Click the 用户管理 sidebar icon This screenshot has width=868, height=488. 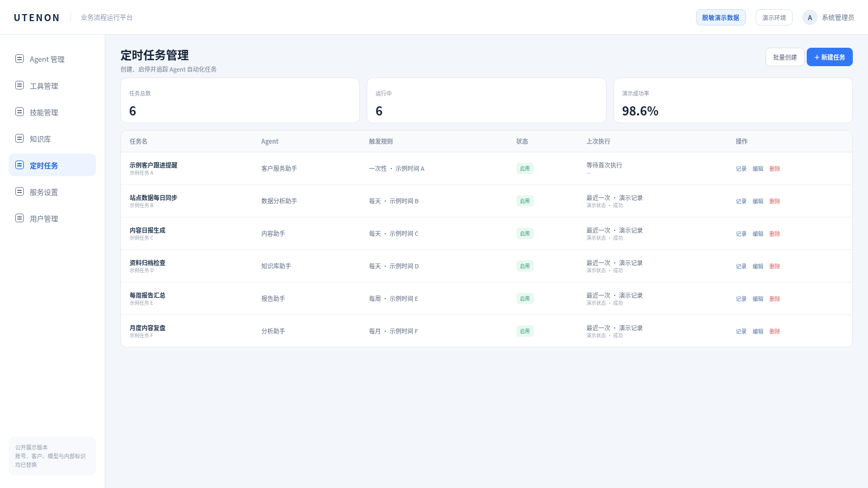click(20, 218)
